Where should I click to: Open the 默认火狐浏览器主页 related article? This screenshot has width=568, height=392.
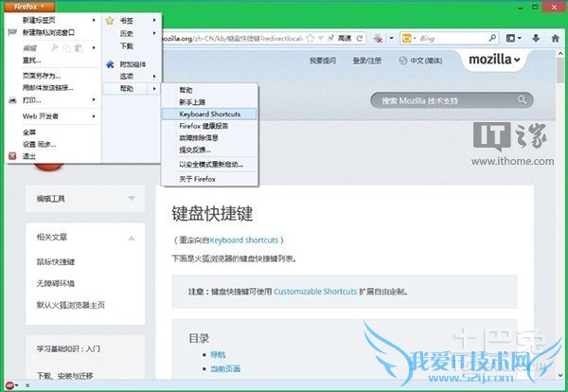(x=71, y=305)
